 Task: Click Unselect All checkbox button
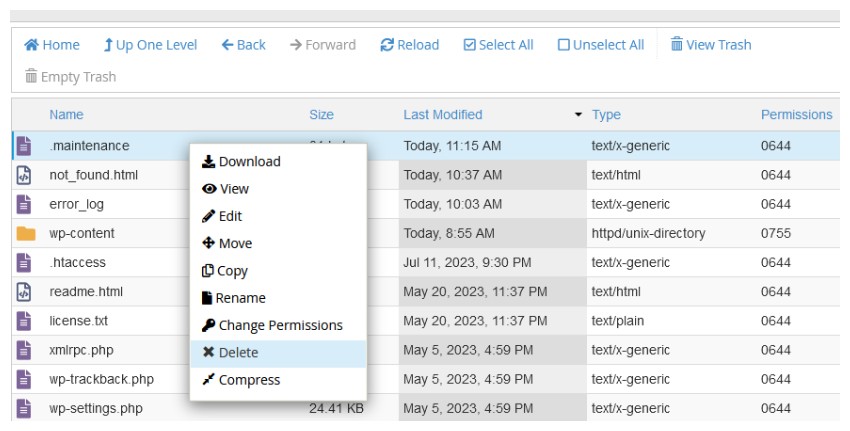point(600,45)
